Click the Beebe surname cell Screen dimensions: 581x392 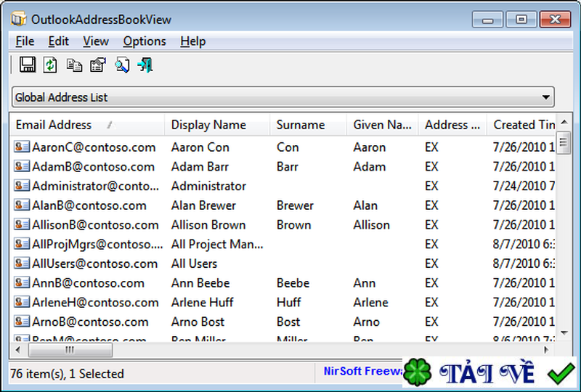tap(293, 282)
